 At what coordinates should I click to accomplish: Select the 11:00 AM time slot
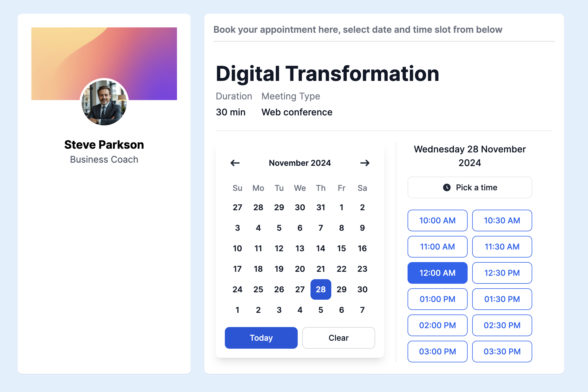tap(437, 246)
